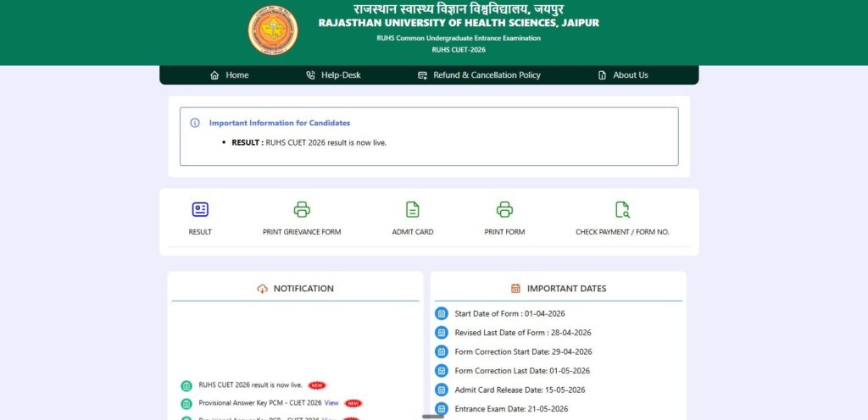
Task: Click View link for Provisional Answer Key PCM
Action: click(331, 403)
